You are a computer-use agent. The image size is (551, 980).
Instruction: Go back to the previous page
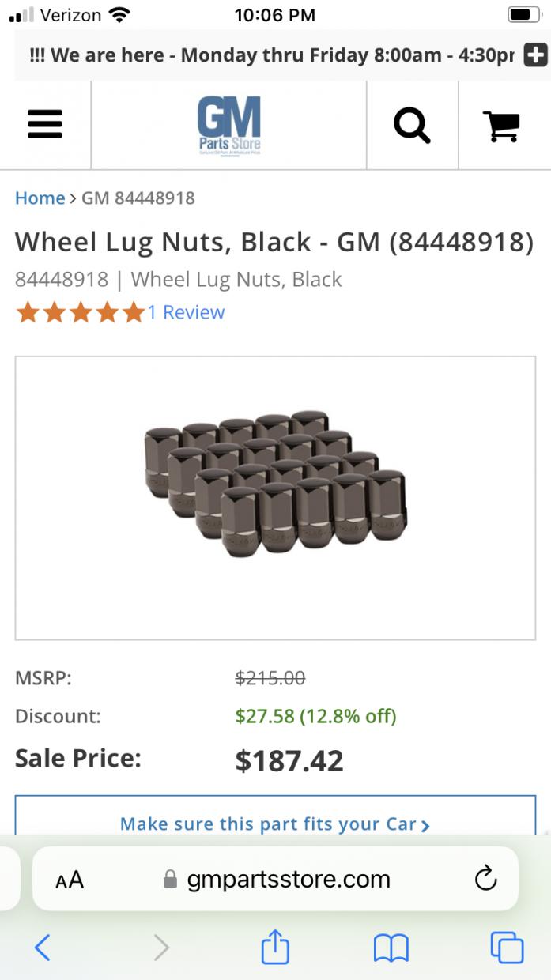[x=43, y=947]
